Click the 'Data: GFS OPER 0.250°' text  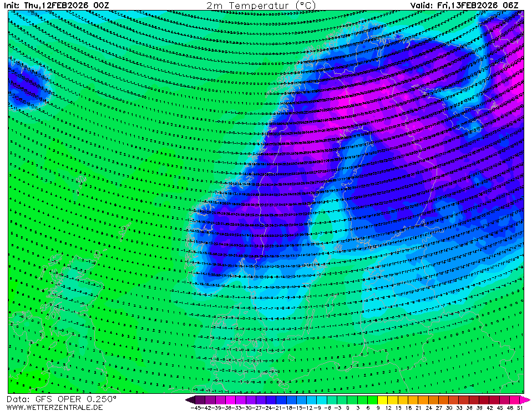[62, 399]
